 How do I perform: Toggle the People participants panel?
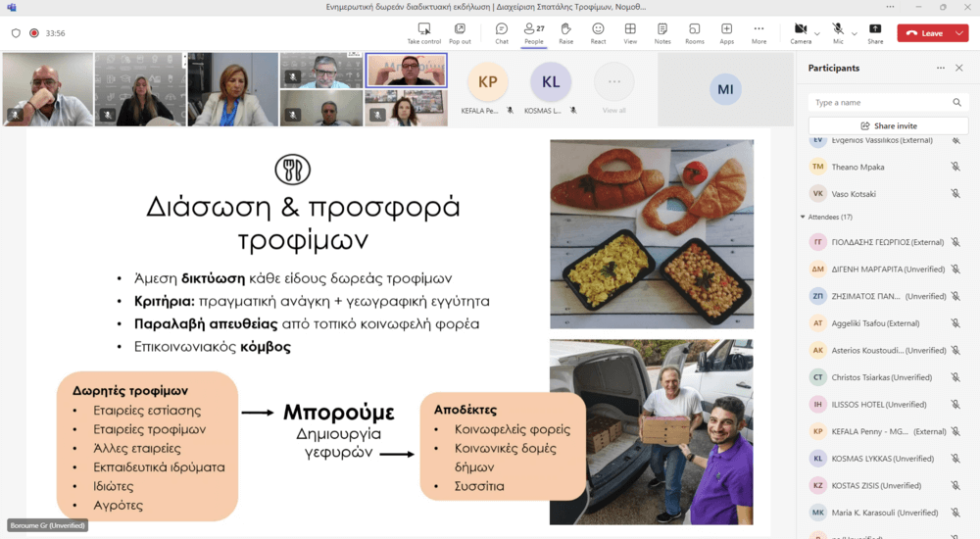(x=534, y=33)
